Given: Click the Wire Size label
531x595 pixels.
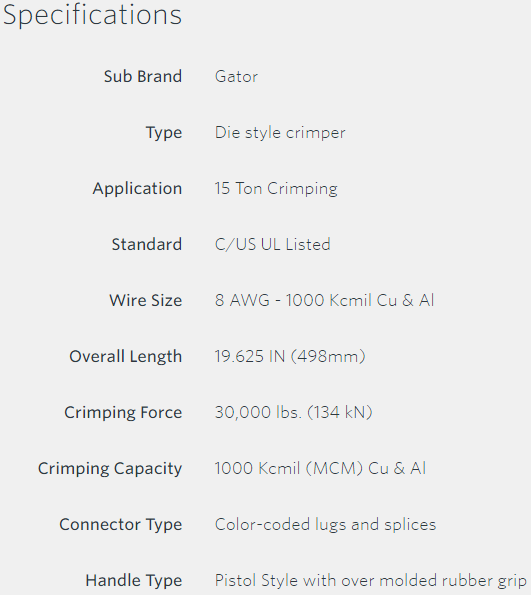Looking at the screenshot, I should (x=146, y=301).
